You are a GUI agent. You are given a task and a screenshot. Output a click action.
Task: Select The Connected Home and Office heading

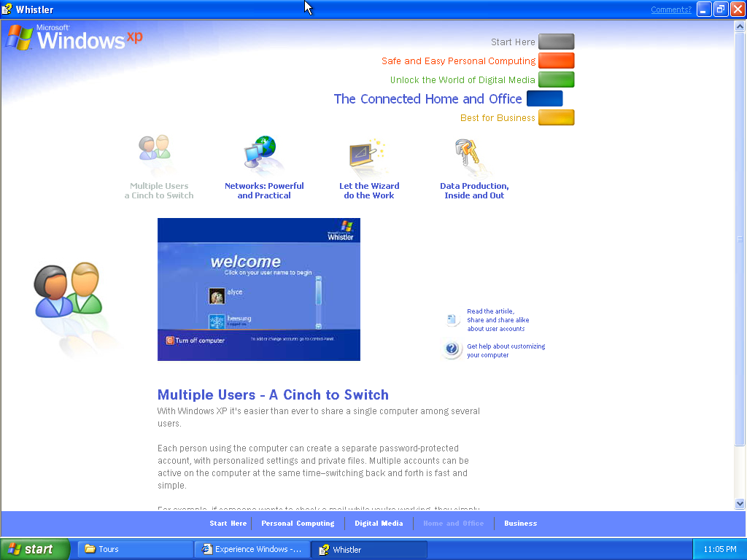pyautogui.click(x=427, y=99)
